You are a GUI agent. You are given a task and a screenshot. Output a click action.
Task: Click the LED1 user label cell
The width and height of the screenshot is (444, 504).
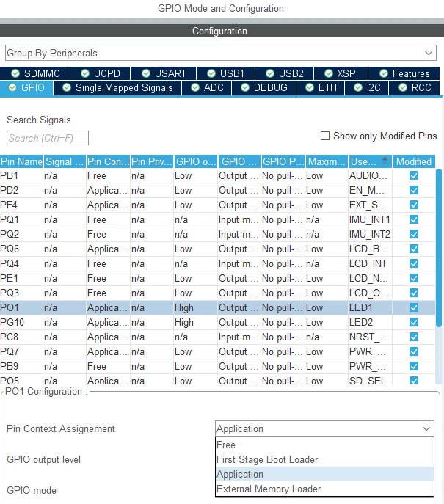point(370,307)
